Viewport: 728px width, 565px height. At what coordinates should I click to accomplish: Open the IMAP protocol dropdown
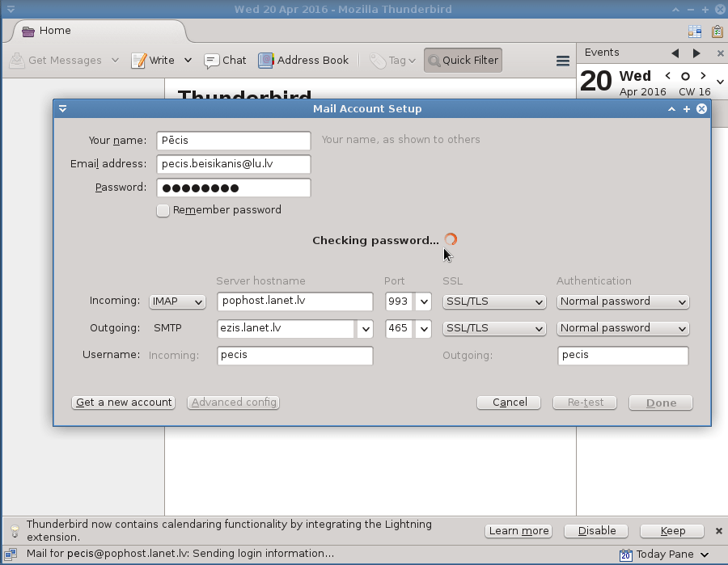coord(177,301)
